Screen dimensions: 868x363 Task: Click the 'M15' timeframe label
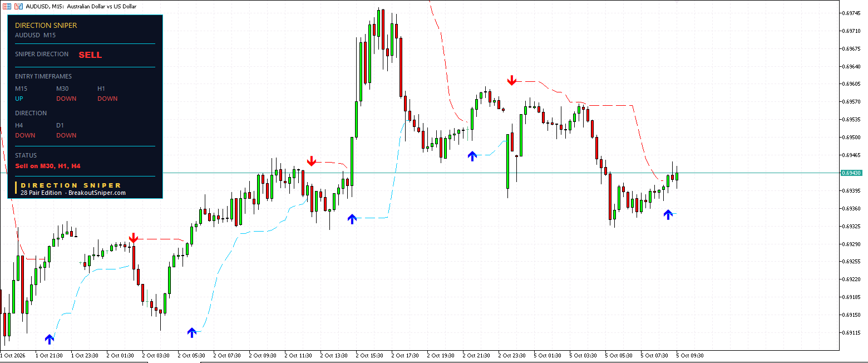[x=21, y=89]
